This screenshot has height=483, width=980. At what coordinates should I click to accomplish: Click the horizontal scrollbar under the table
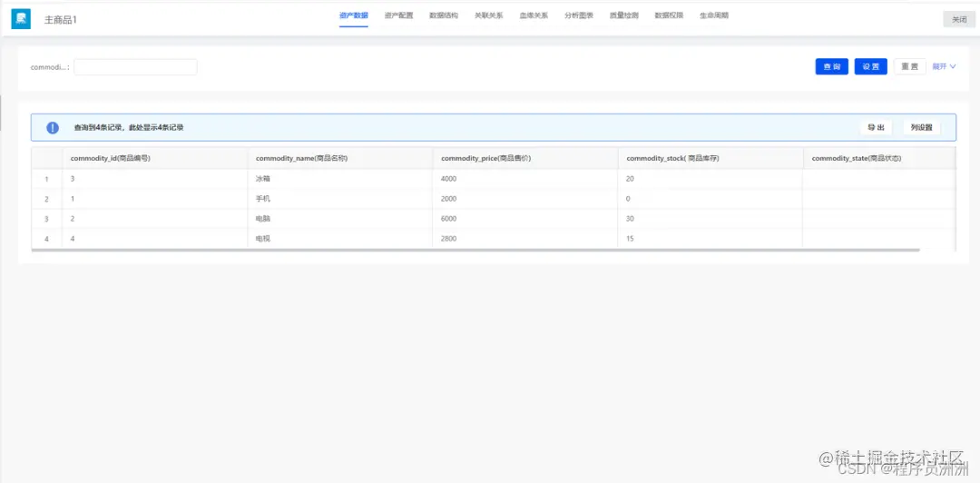(475, 250)
